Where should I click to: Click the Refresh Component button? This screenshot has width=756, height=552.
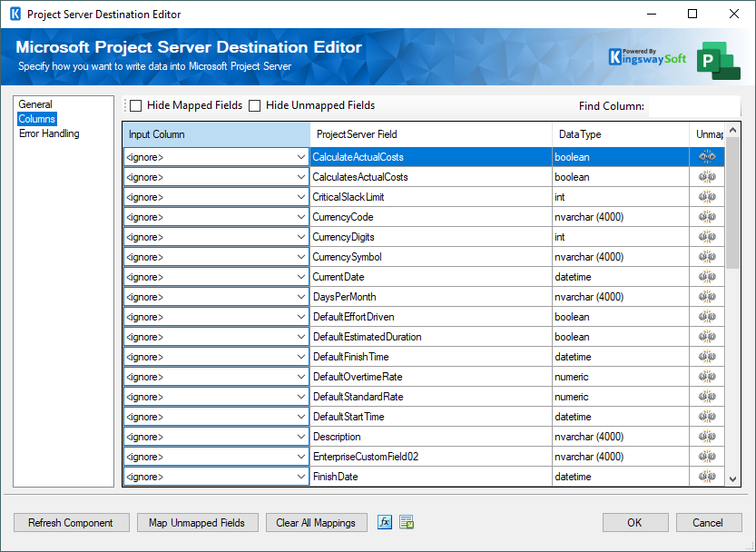(72, 523)
